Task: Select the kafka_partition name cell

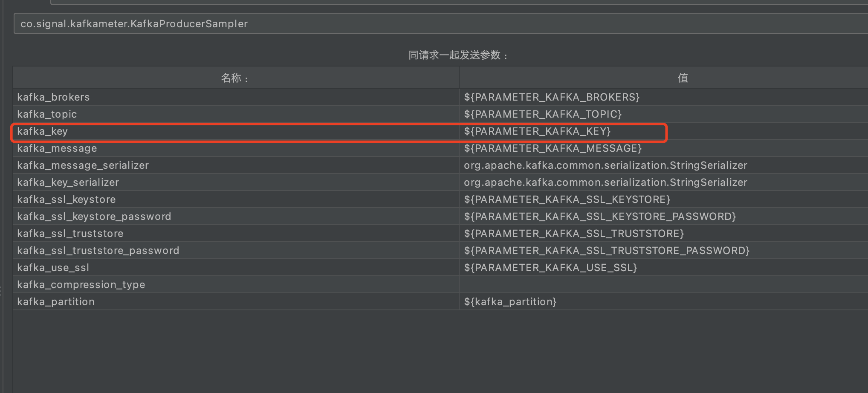Action: pyautogui.click(x=236, y=302)
